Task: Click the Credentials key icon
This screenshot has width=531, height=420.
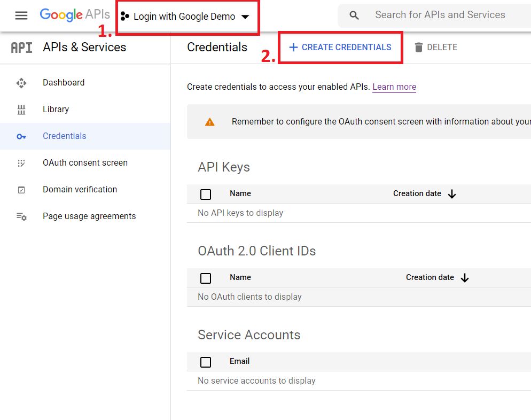Action: pyautogui.click(x=21, y=136)
